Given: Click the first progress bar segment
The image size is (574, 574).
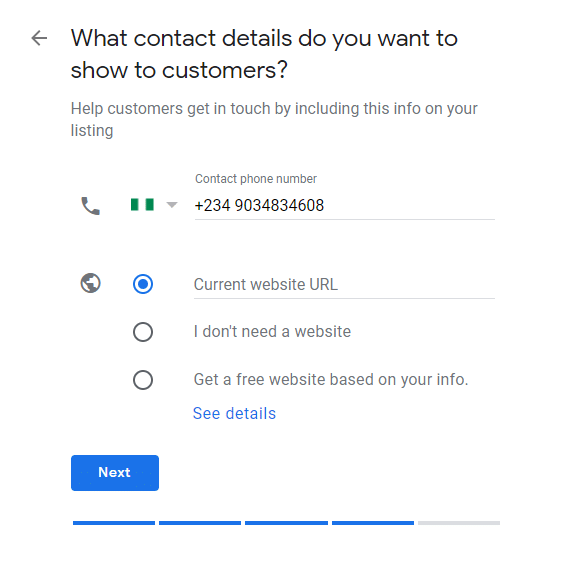Looking at the screenshot, I should 114,523.
